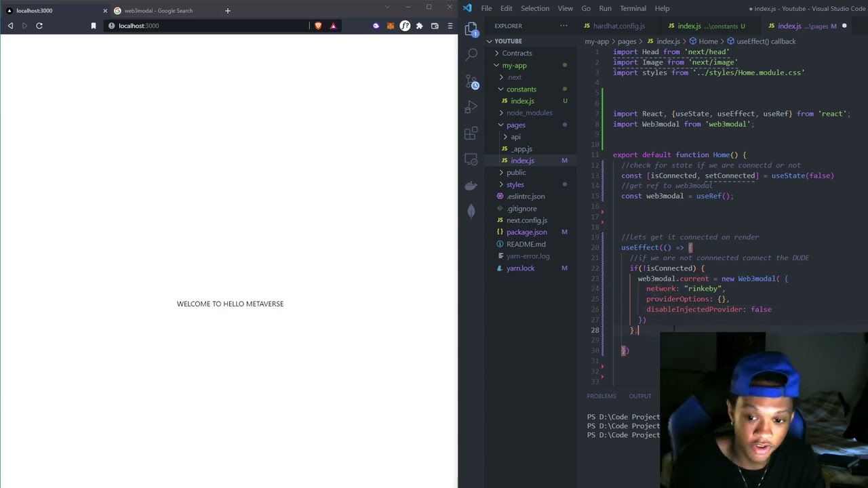The image size is (868, 488).
Task: Open the MongoDB leaf icon view
Action: pyautogui.click(x=471, y=211)
